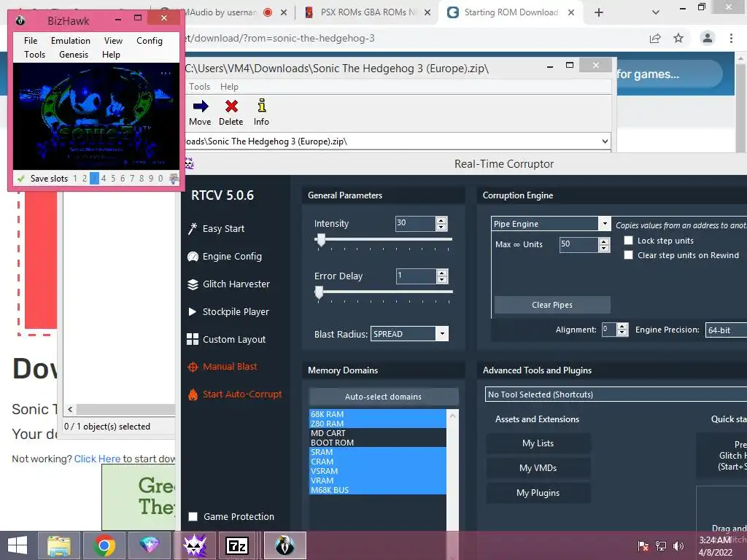Open File Explorer from the taskbar
The image size is (747, 560).
click(59, 545)
